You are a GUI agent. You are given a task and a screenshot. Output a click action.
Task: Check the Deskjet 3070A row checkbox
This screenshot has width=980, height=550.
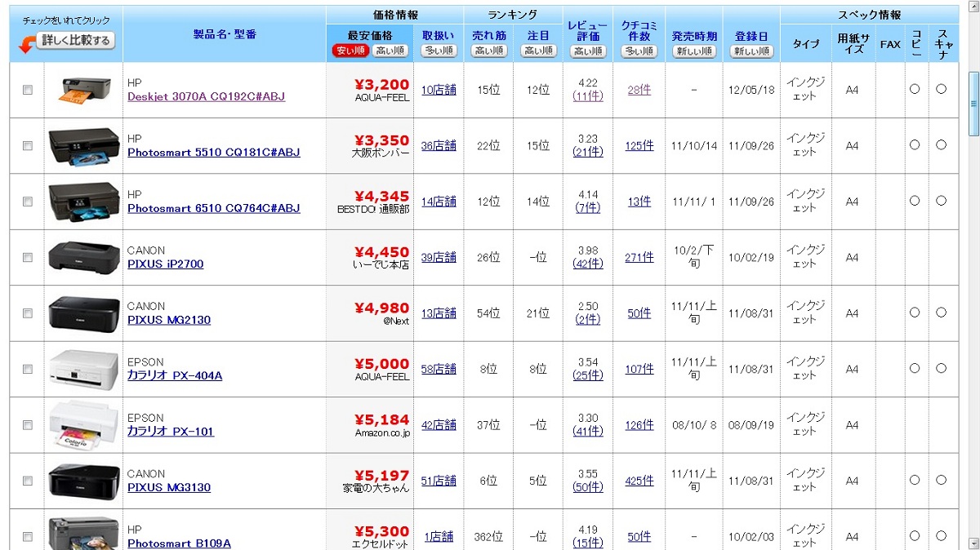pos(28,90)
